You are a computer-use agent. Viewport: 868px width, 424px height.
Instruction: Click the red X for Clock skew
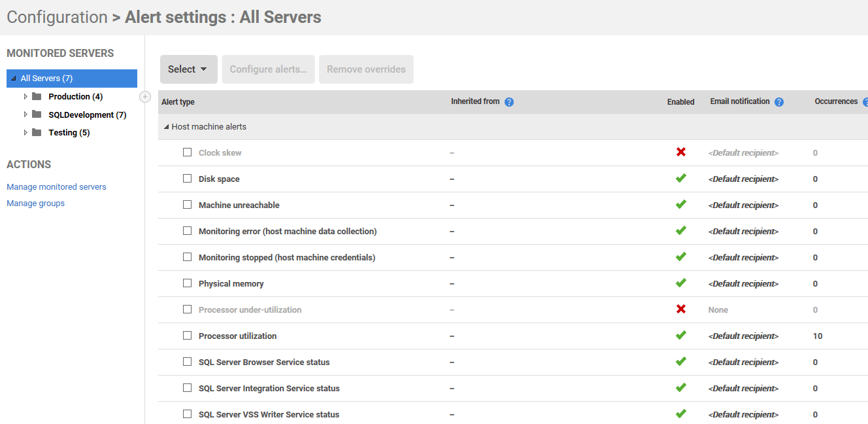(681, 152)
